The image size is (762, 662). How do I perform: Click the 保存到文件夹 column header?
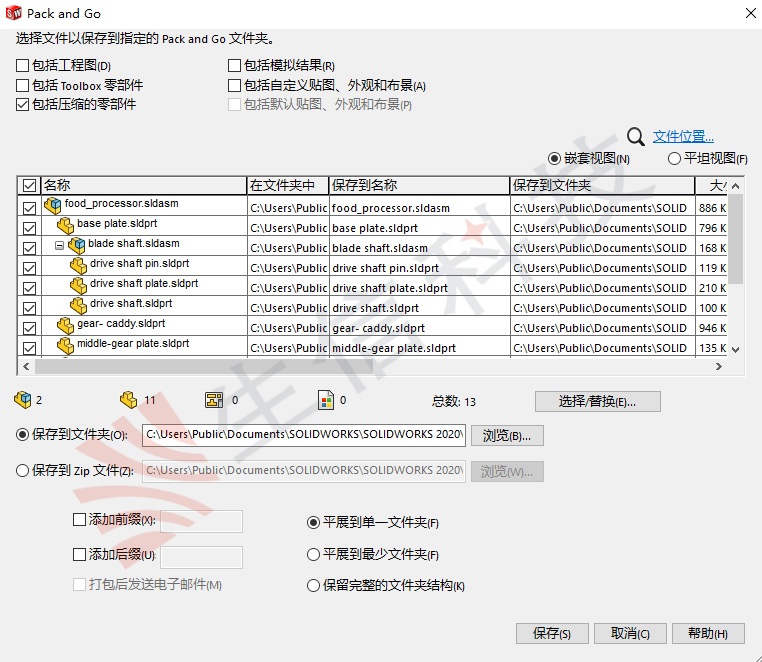click(602, 185)
